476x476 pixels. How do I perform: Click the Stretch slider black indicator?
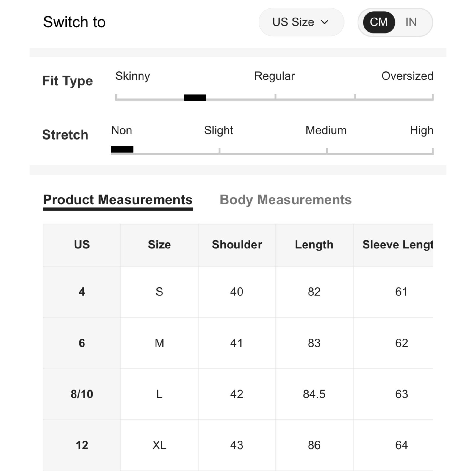coord(122,149)
